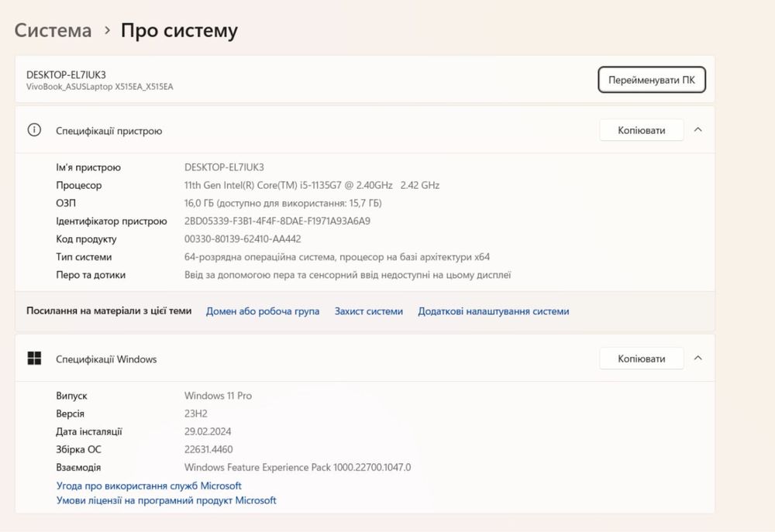Click the Ім'я пристрою label
The width and height of the screenshot is (775, 532).
(88, 167)
